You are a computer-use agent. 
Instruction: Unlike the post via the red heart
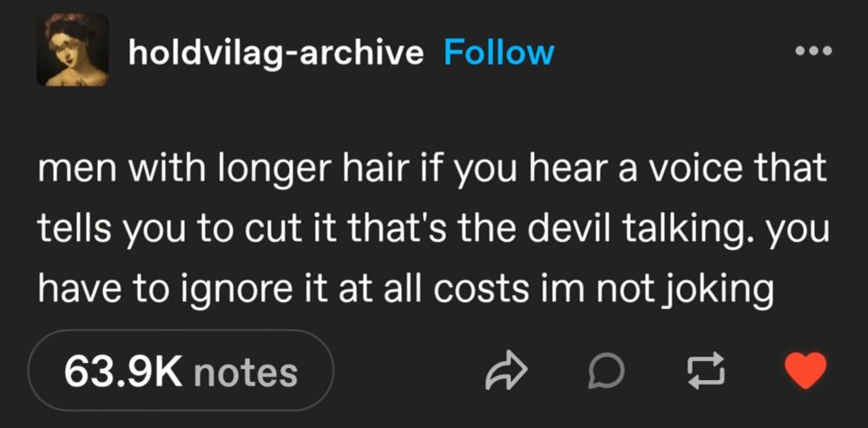pyautogui.click(x=806, y=371)
